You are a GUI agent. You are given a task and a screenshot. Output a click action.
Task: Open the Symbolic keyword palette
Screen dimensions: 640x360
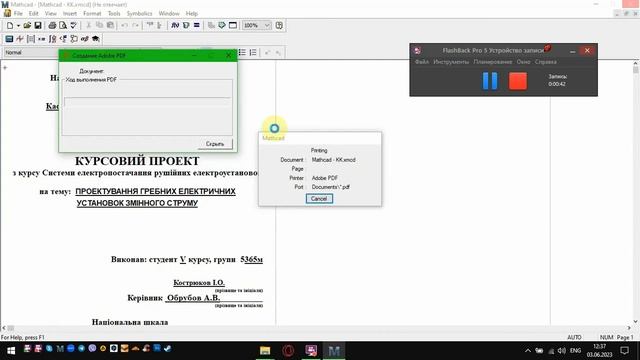pos(96,39)
